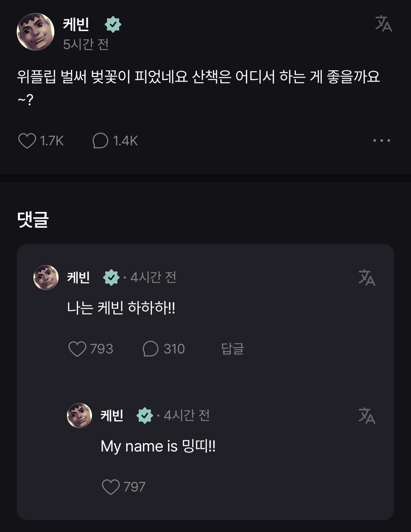
Task: View the 310 replies on first comment
Action: [x=151, y=349]
